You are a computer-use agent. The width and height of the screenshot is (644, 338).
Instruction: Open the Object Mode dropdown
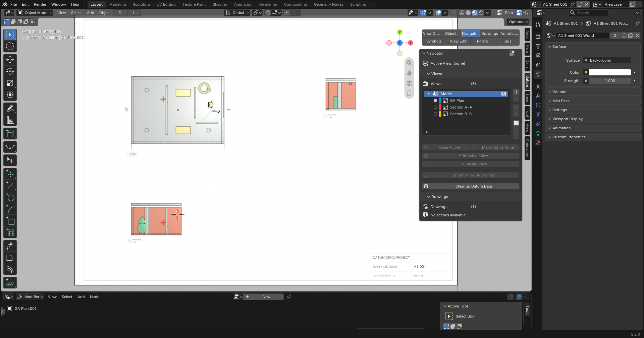tap(35, 13)
